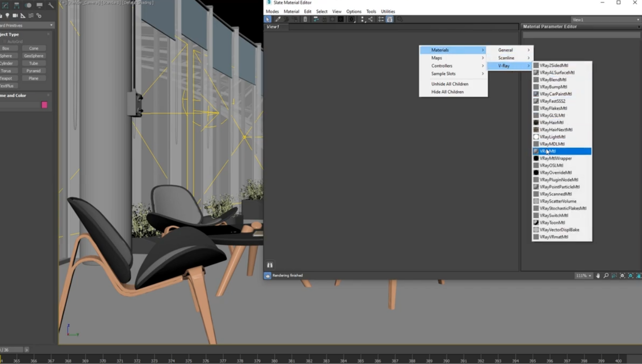Screen dimensions: 642x364
Task: Click the Teapot primitive button
Action: (x=7, y=78)
